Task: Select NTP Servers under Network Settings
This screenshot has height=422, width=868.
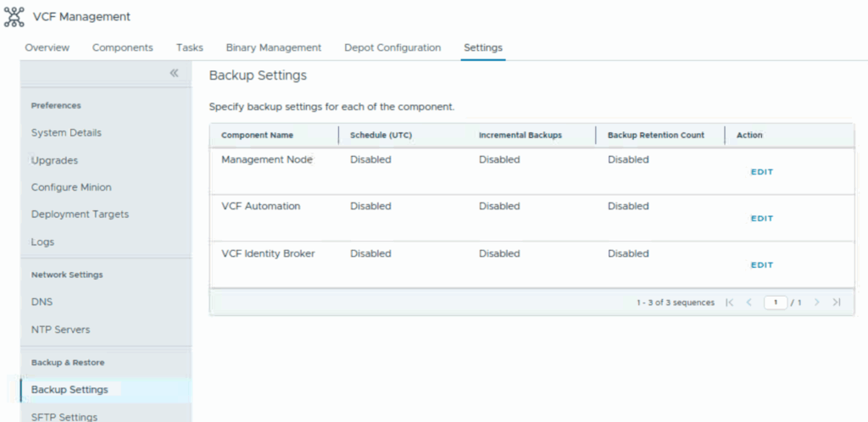Action: 60,330
